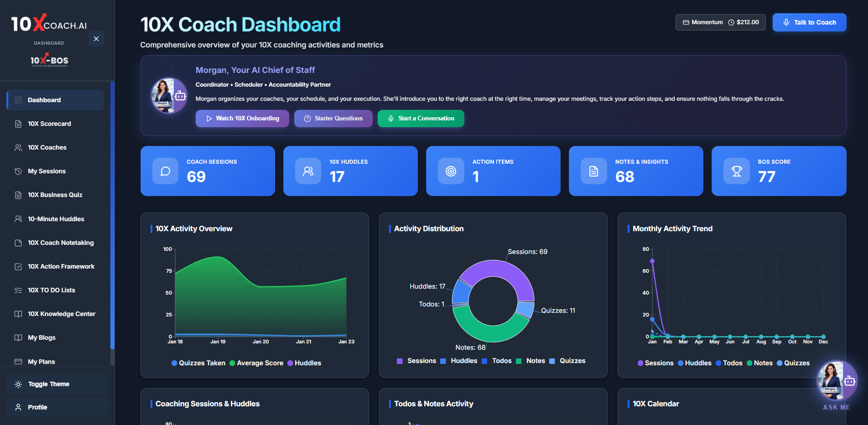
Task: Open the Momentum balance widget
Action: coord(720,22)
